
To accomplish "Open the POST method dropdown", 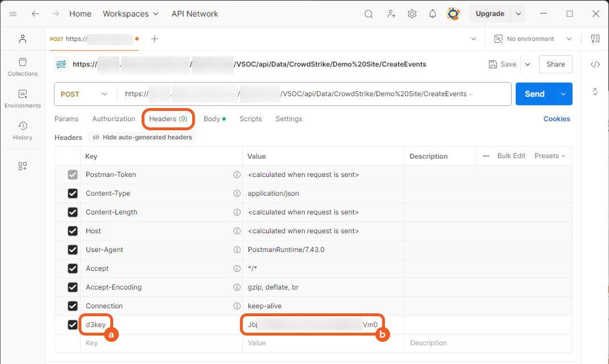I will [84, 94].
